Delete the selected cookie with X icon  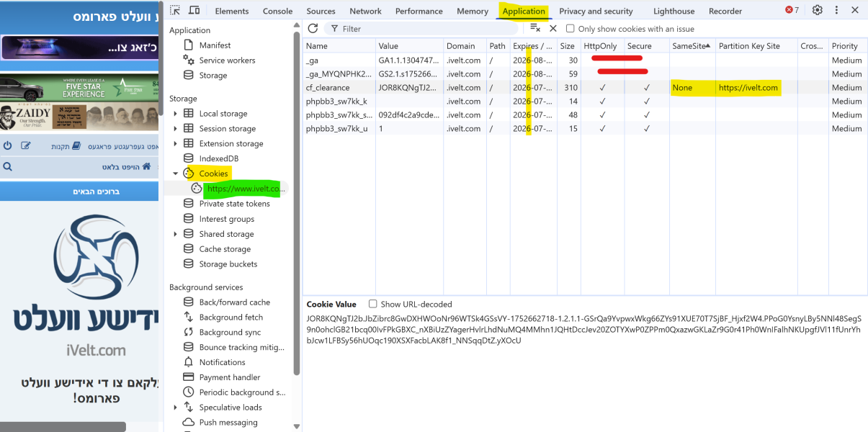click(x=553, y=28)
